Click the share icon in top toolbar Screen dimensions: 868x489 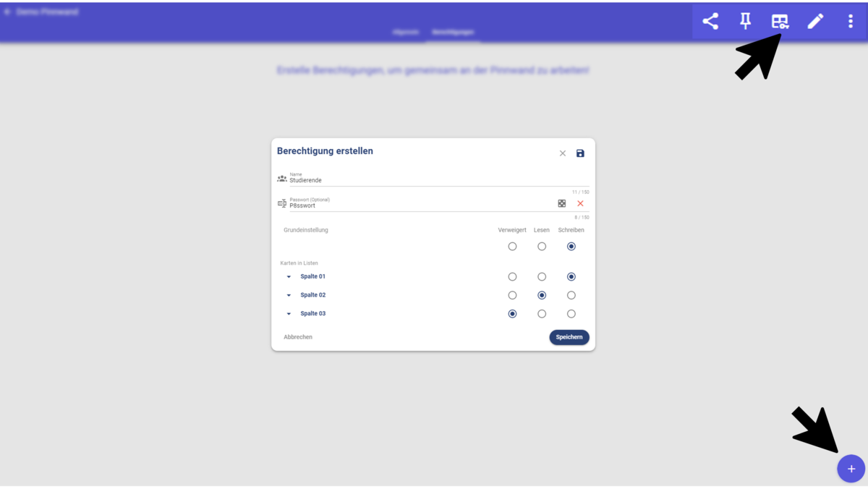click(x=710, y=21)
